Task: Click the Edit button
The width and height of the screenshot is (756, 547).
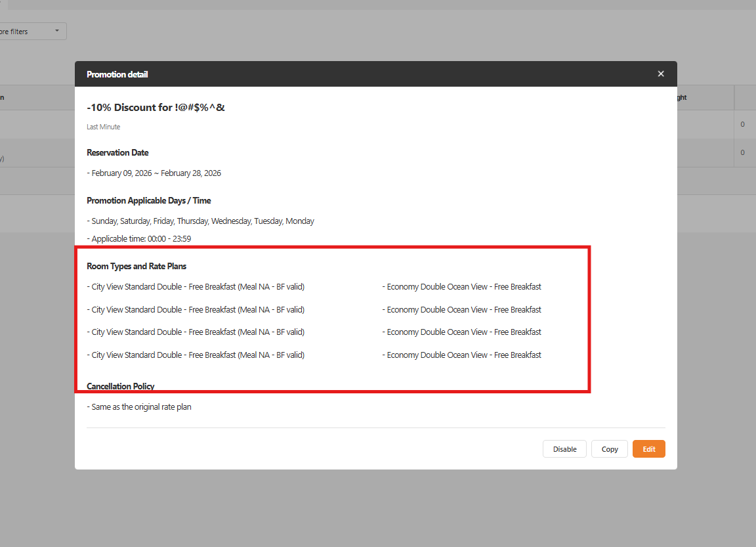Action: 648,449
